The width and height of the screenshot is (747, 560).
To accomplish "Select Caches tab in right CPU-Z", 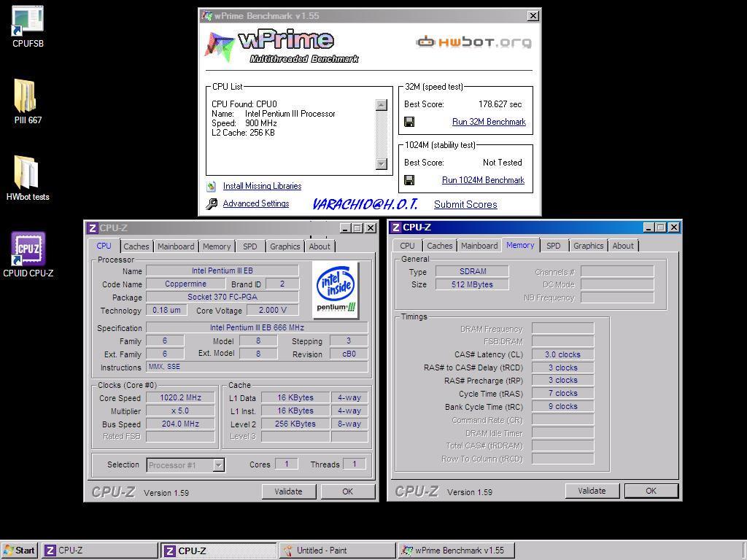I will pos(439,246).
